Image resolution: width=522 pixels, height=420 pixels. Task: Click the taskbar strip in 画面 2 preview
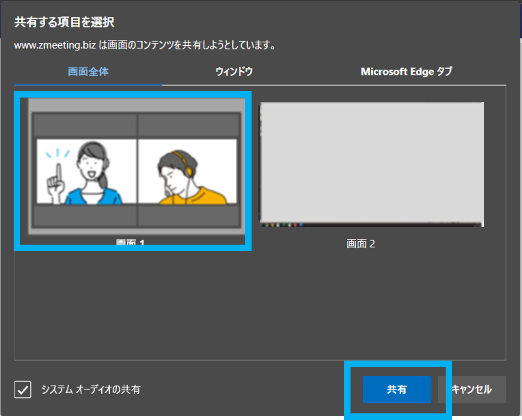pos(372,224)
